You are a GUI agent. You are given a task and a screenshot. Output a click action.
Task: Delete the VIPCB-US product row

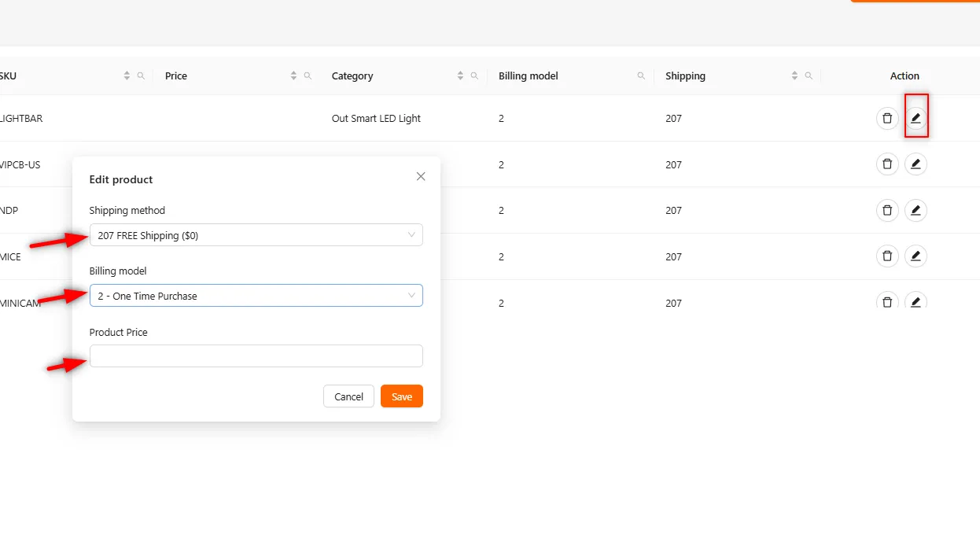coord(887,164)
